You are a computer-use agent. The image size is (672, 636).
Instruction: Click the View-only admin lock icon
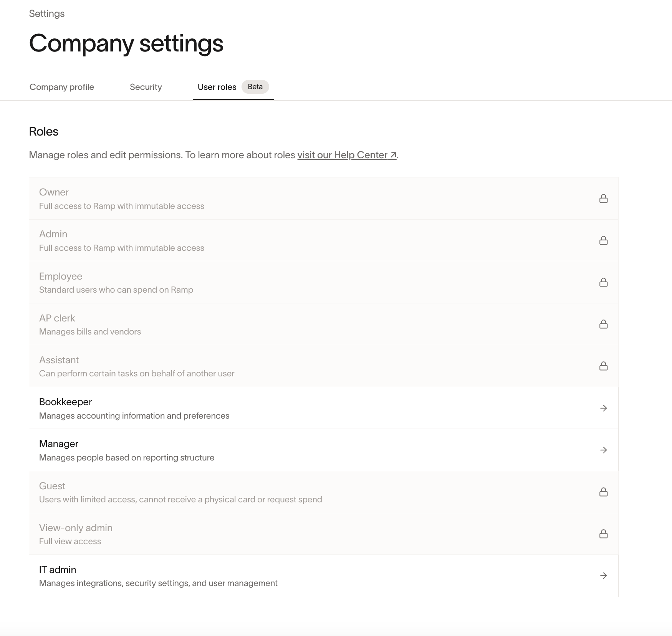[603, 534]
